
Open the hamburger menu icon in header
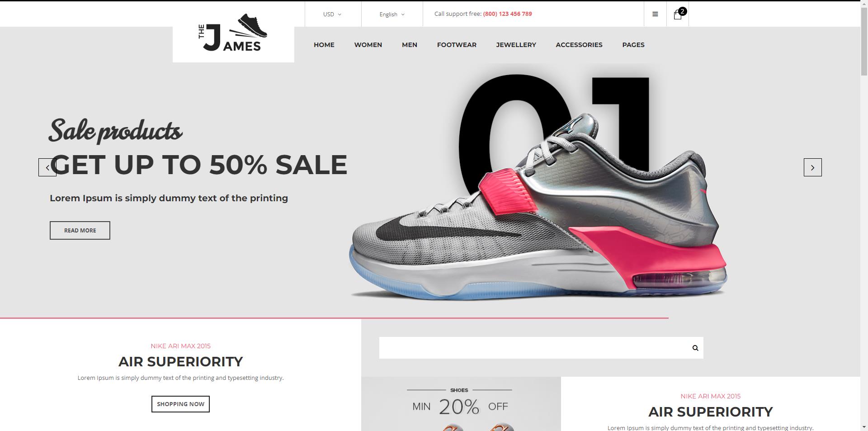click(x=655, y=14)
